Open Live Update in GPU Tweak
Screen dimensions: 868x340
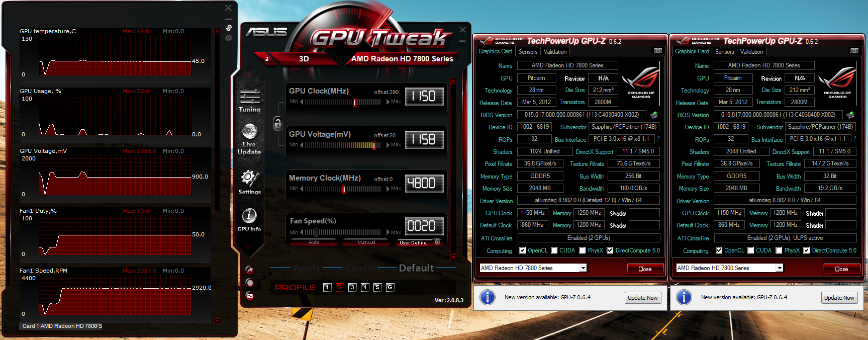click(249, 139)
